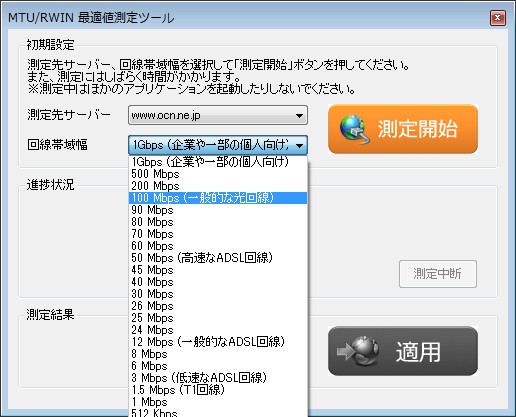Viewport: 516px width, 417px height.
Task: Click the globe icon on 測定開始 button
Action: point(354,129)
